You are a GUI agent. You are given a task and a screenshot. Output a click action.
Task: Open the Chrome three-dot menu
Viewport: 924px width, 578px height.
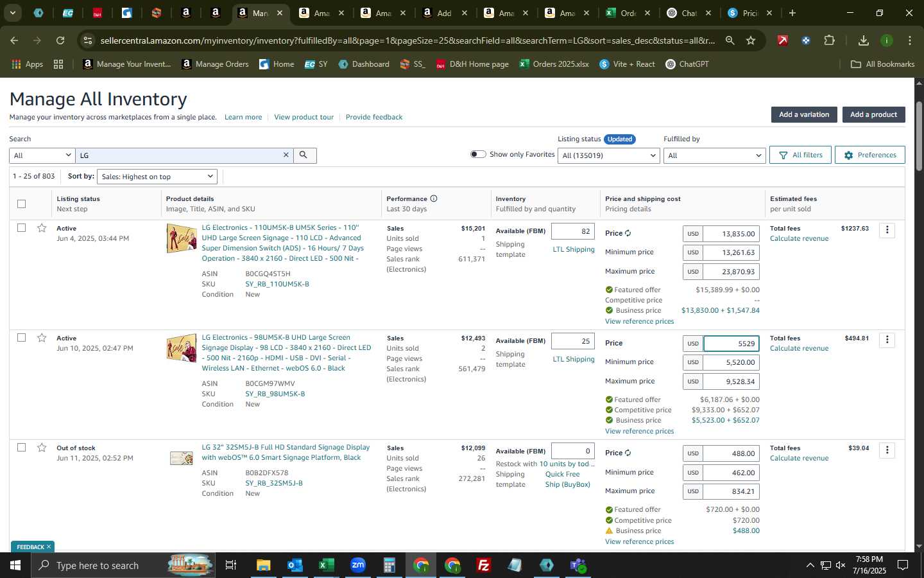click(x=910, y=40)
